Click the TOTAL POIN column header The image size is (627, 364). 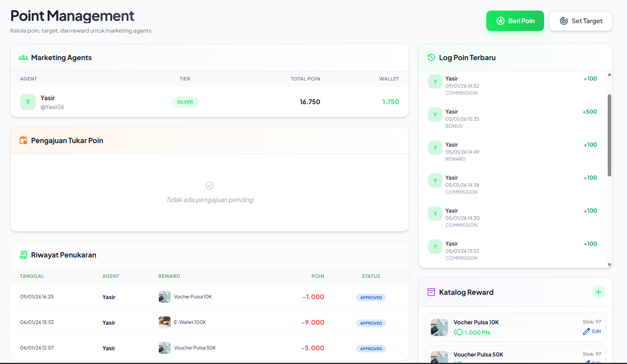(305, 79)
